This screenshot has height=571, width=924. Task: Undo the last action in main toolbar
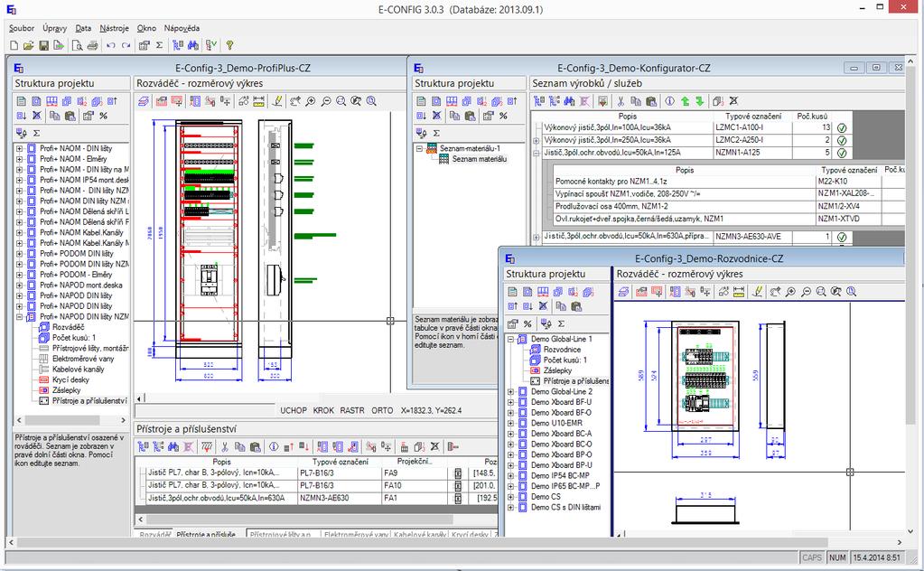(111, 45)
